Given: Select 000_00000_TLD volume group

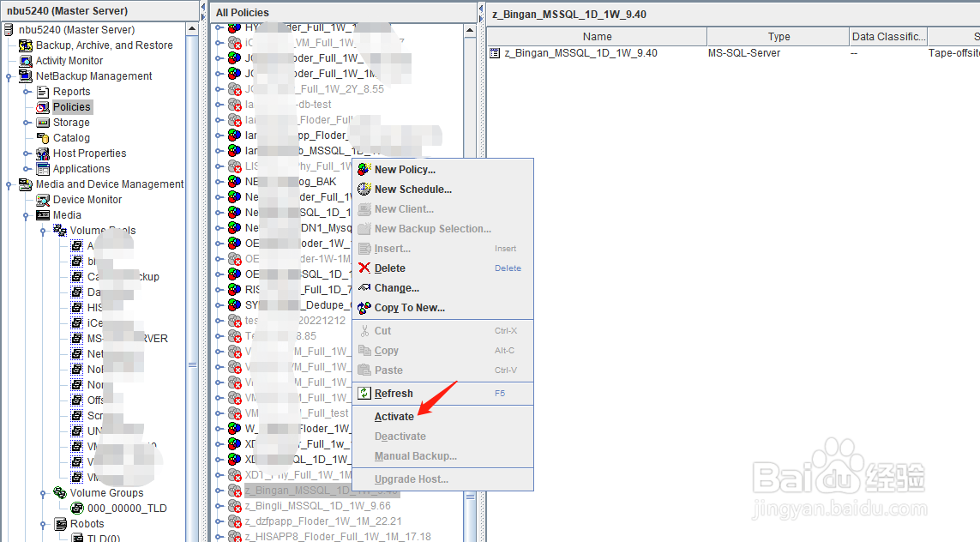Looking at the screenshot, I should (127, 509).
